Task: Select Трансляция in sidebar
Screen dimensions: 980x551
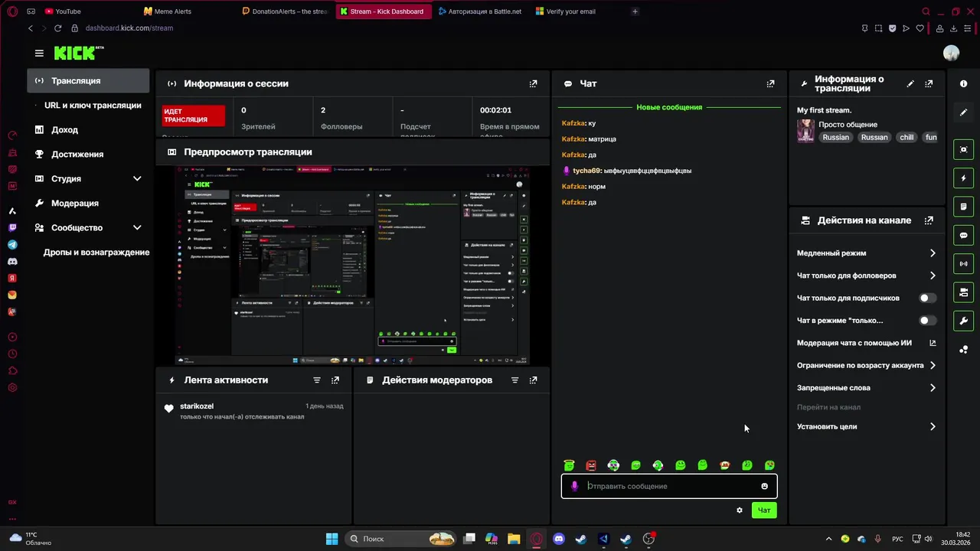Action: click(88, 80)
